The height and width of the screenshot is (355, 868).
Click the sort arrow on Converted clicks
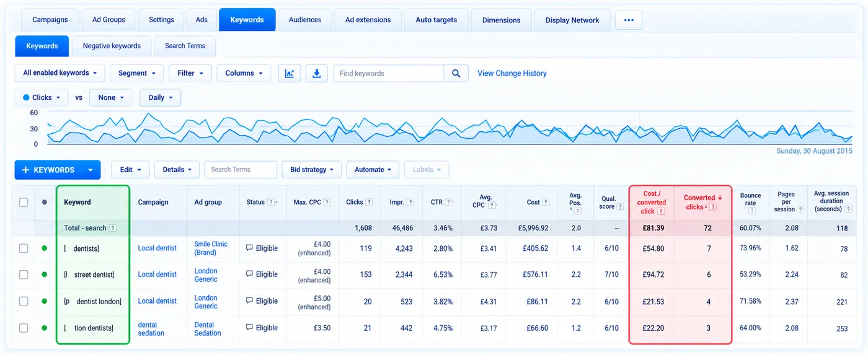point(720,198)
